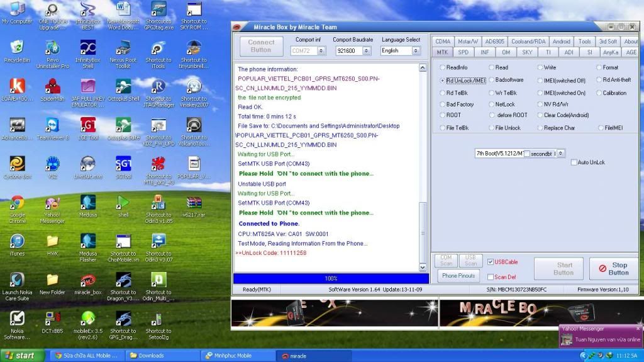Open the Yahoo! Messenger desktop icon
Viewport: 644px width, 362px height.
click(53, 210)
